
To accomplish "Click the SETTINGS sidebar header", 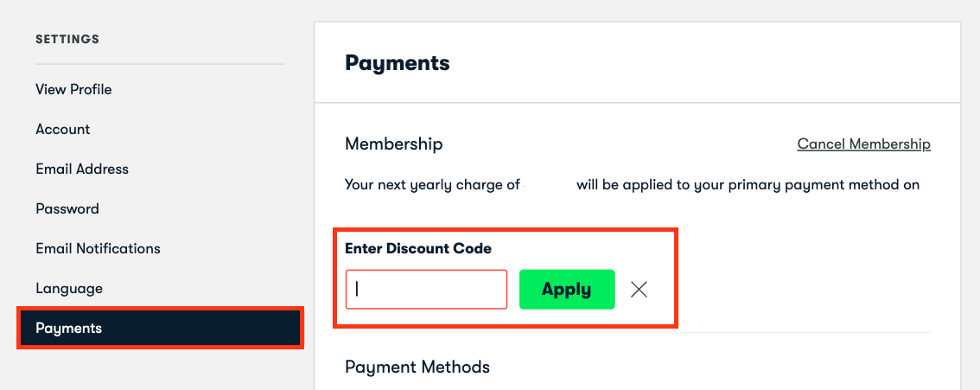I will (67, 40).
